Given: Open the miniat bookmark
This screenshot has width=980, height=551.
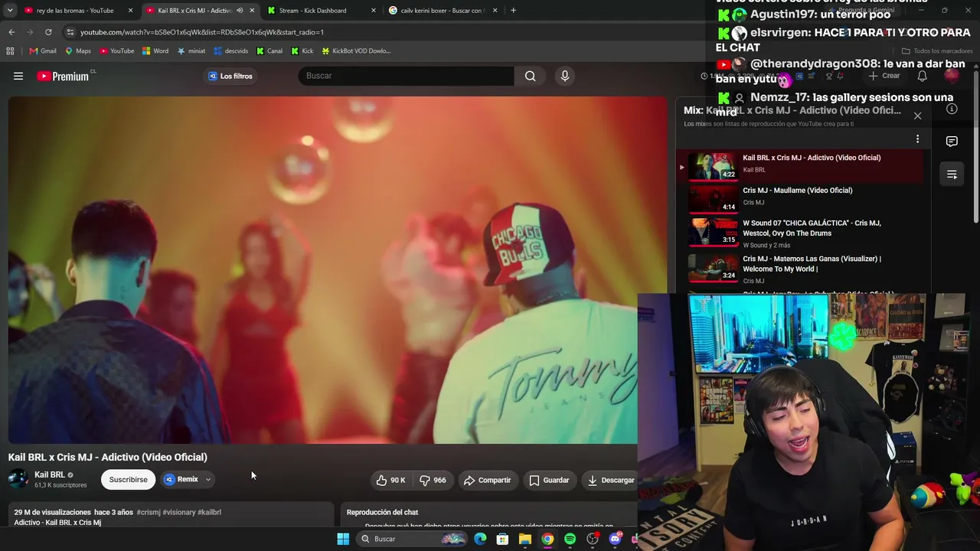Looking at the screenshot, I should (x=191, y=51).
